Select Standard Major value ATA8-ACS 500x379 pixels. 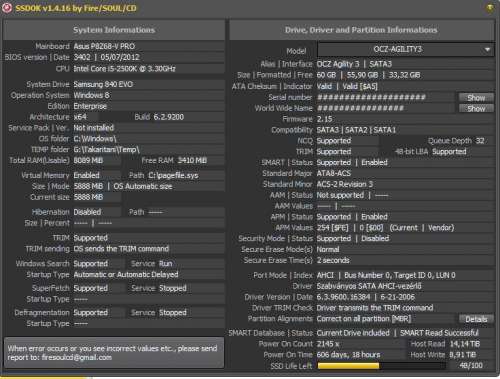point(334,173)
